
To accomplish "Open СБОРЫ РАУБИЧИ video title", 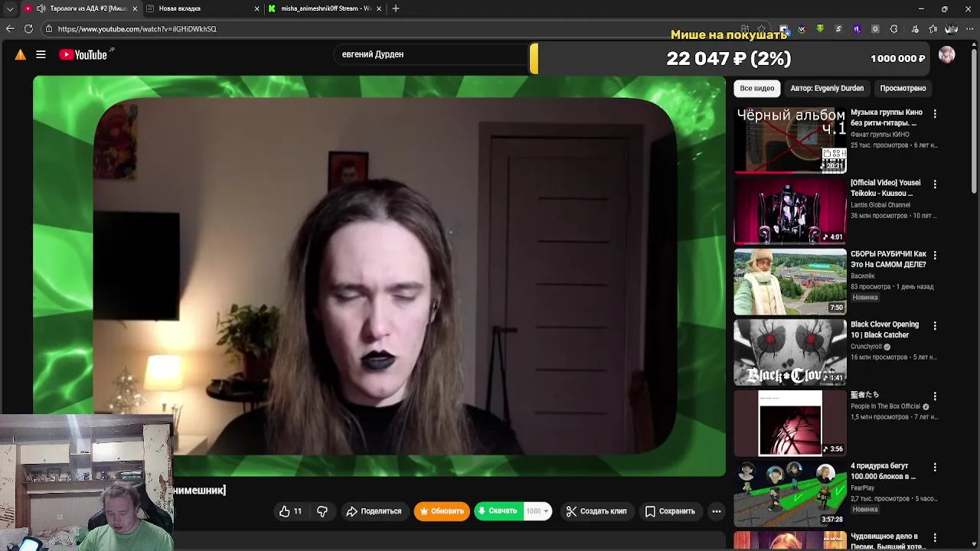I will pyautogui.click(x=888, y=259).
